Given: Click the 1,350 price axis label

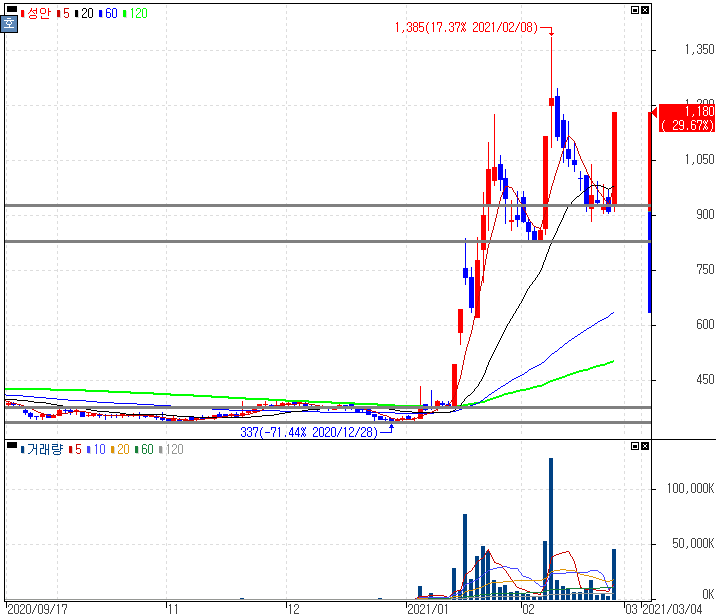Looking at the screenshot, I should tap(699, 49).
